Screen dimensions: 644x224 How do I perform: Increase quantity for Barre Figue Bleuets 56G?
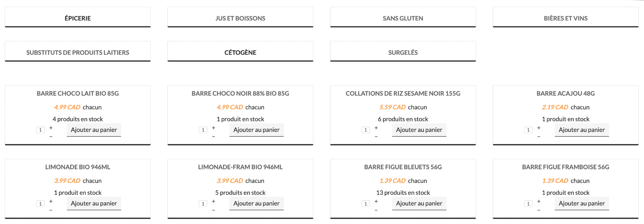(x=376, y=201)
